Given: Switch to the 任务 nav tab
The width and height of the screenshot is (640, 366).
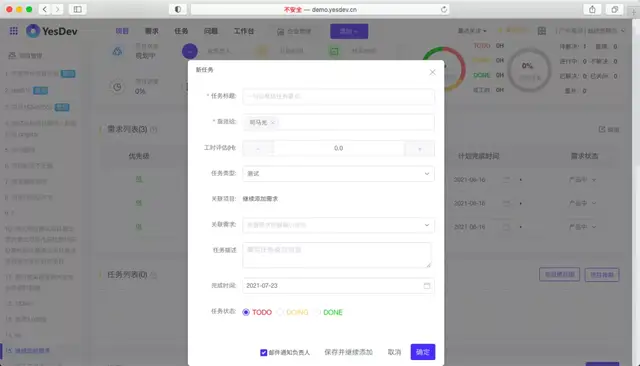Looking at the screenshot, I should (x=181, y=31).
